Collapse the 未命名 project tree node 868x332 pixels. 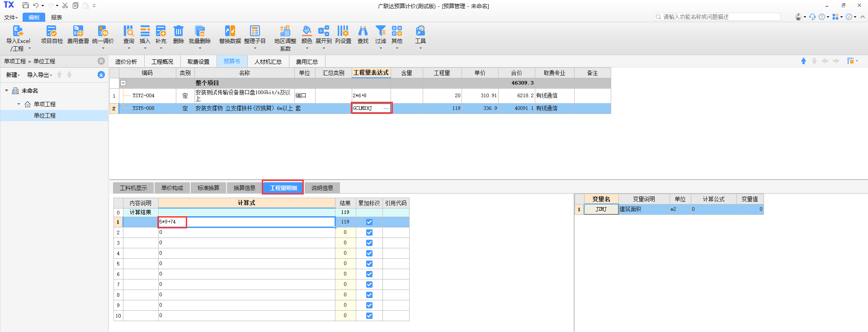[x=7, y=91]
